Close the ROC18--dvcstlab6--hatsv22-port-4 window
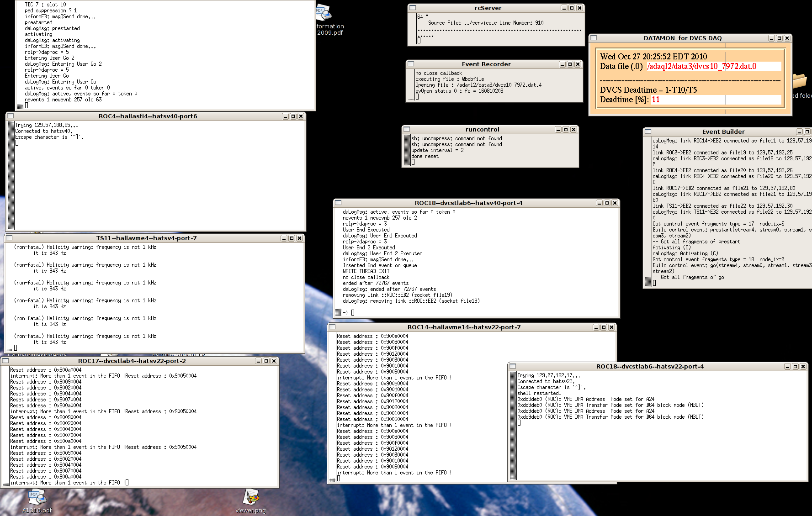This screenshot has width=812, height=516. click(803, 367)
